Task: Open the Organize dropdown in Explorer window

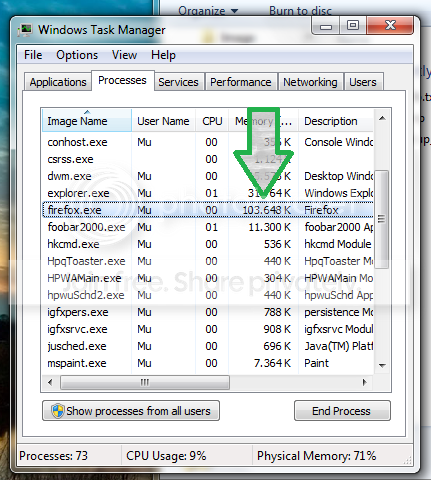Action: [x=208, y=11]
